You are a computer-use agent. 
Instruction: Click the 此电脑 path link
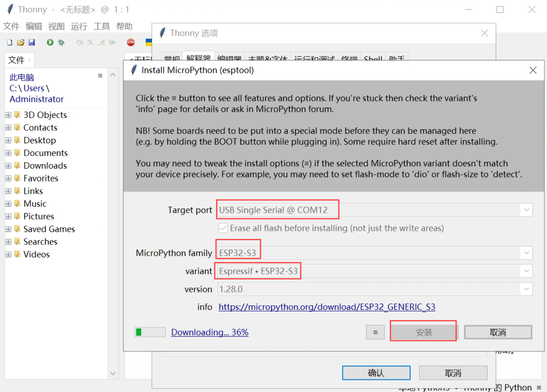[x=22, y=77]
